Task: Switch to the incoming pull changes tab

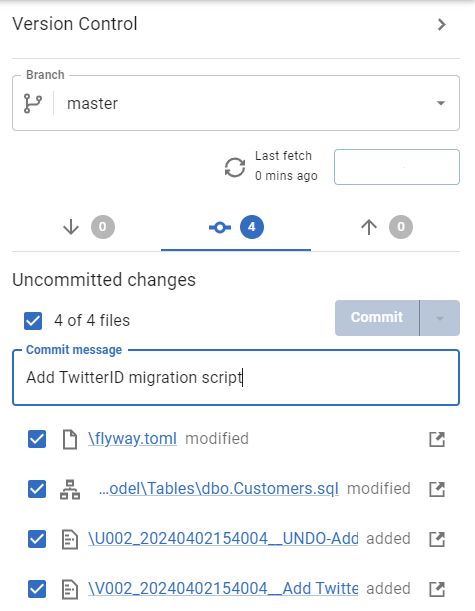Action: [88, 227]
